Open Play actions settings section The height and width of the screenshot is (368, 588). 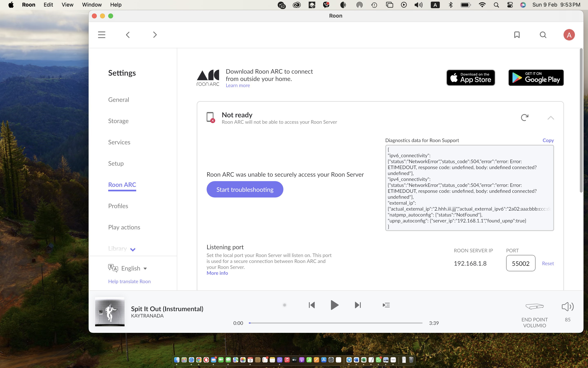coord(124,227)
